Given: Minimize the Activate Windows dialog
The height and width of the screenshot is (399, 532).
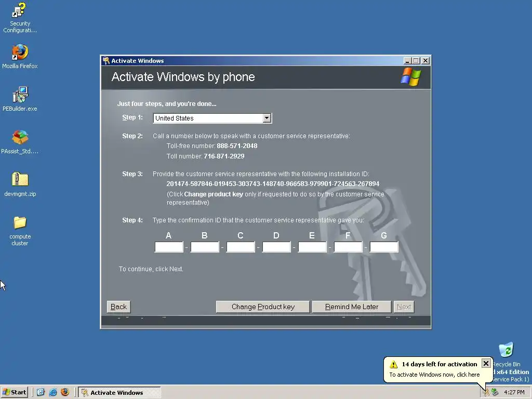Looking at the screenshot, I should pyautogui.click(x=407, y=61).
